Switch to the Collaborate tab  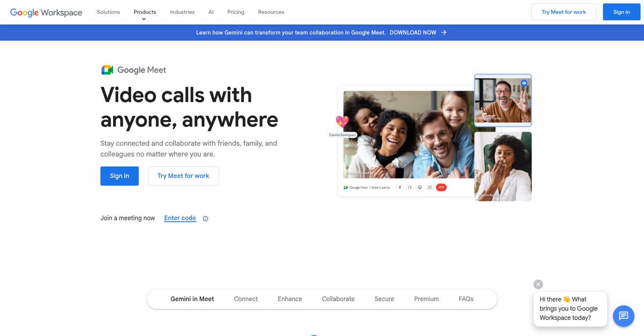pos(338,299)
